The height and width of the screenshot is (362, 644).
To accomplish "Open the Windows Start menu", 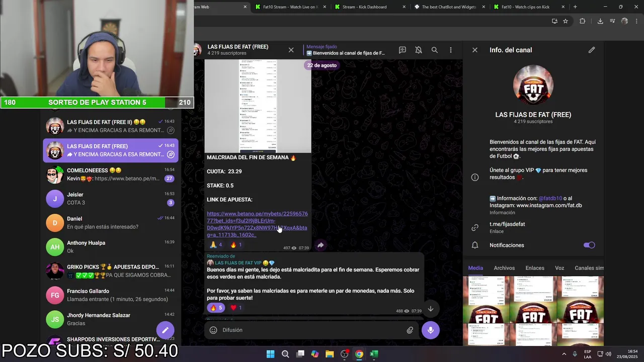I will [x=270, y=354].
